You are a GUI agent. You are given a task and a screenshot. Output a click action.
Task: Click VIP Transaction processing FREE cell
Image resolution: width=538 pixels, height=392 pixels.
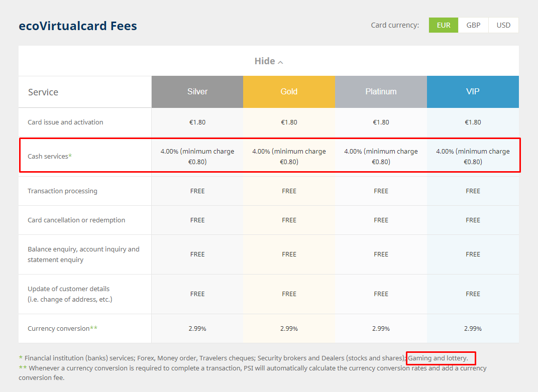pos(473,191)
